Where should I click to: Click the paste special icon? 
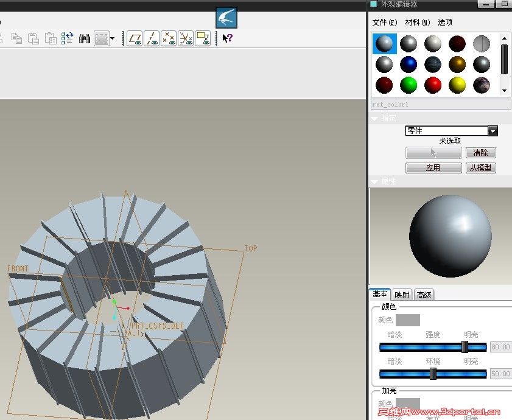coord(51,38)
